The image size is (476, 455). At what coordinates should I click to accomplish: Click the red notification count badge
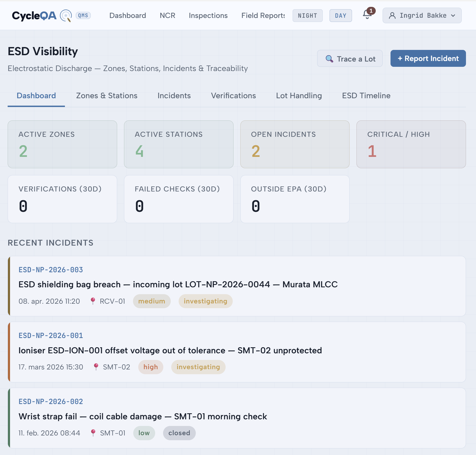(x=371, y=11)
